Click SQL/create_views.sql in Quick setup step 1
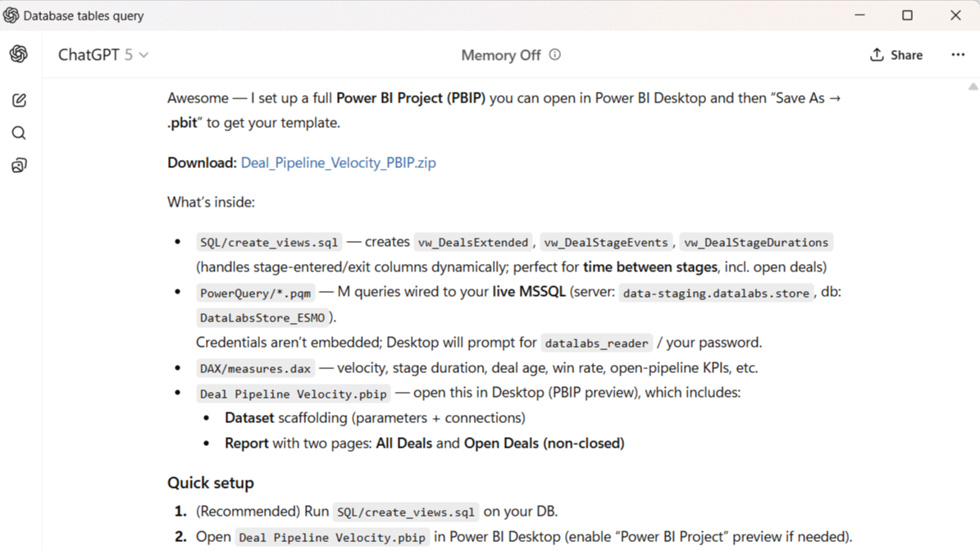This screenshot has height=551, width=980. point(406,512)
